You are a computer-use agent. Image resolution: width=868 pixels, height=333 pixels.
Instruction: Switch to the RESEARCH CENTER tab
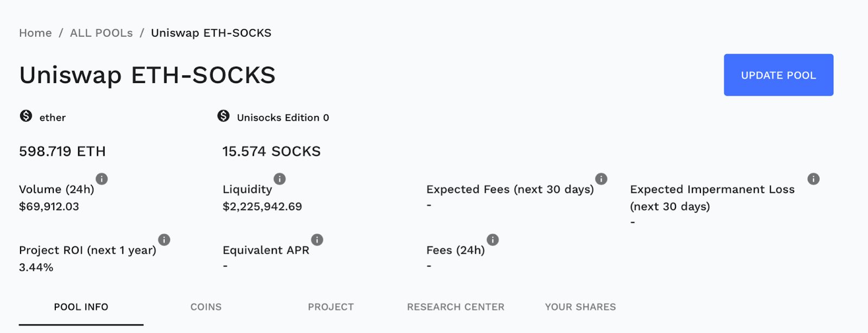[x=456, y=307]
